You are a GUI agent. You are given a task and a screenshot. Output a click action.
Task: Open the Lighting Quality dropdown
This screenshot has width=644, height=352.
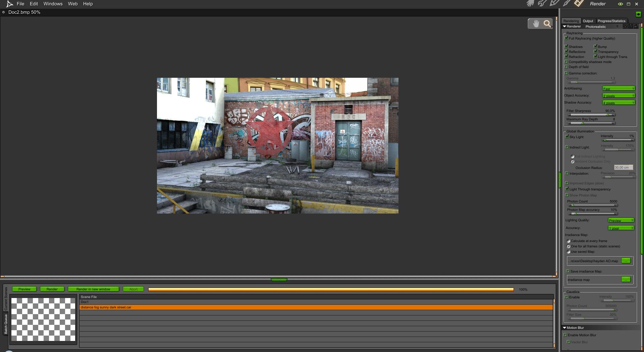(621, 220)
